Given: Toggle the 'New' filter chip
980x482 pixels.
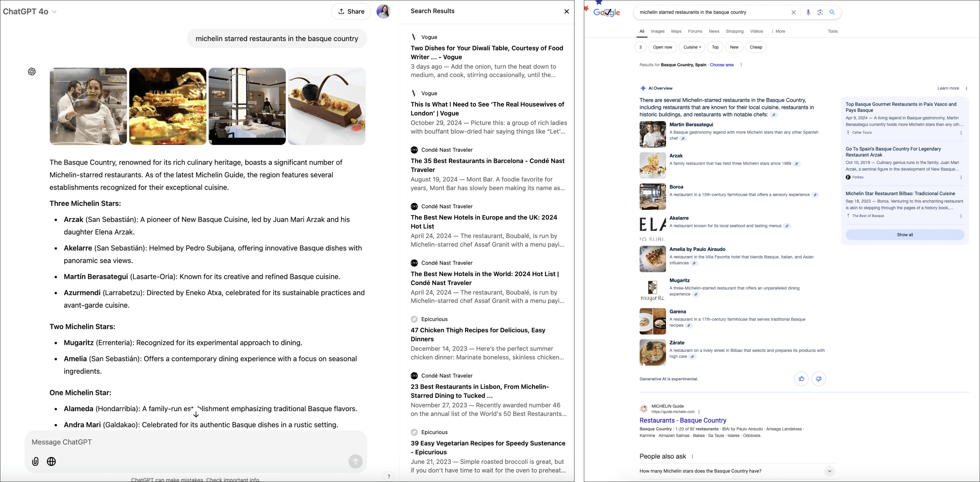Looking at the screenshot, I should point(734,47).
